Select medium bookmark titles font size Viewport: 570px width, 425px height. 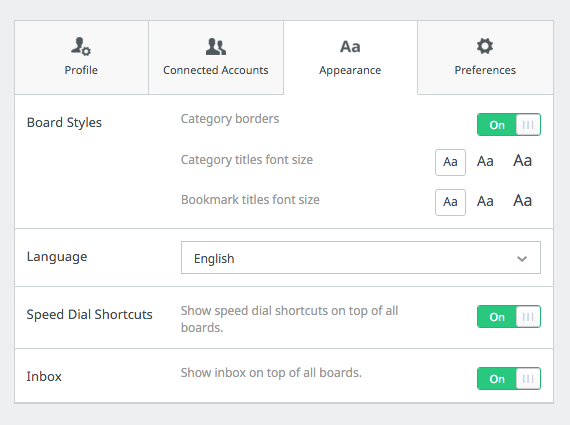coord(485,201)
